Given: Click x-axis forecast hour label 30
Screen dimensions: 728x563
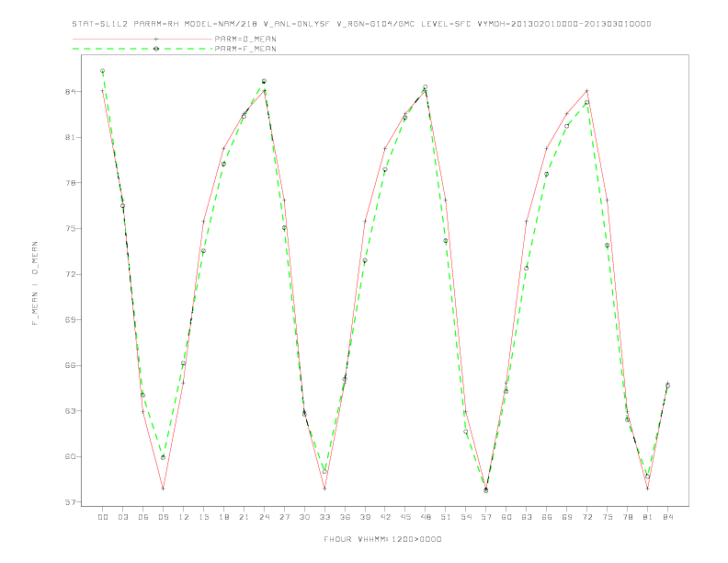Looking at the screenshot, I should pos(304,517).
